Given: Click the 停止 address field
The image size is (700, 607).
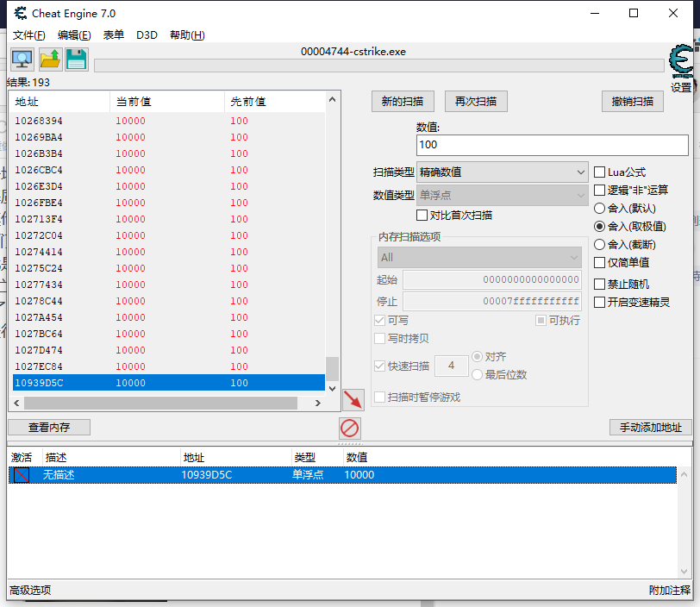Looking at the screenshot, I should point(492,302).
